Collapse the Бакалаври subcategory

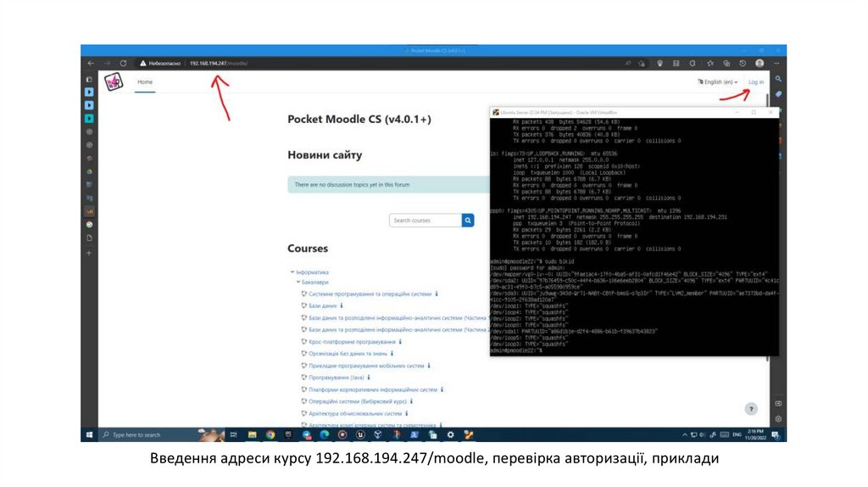[x=298, y=282]
